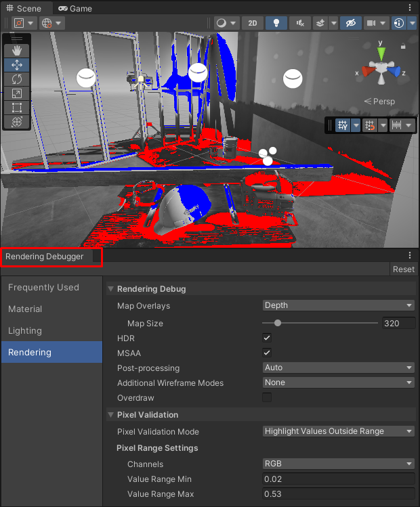Switch to the Game tab
This screenshot has width=420, height=507.
click(75, 9)
